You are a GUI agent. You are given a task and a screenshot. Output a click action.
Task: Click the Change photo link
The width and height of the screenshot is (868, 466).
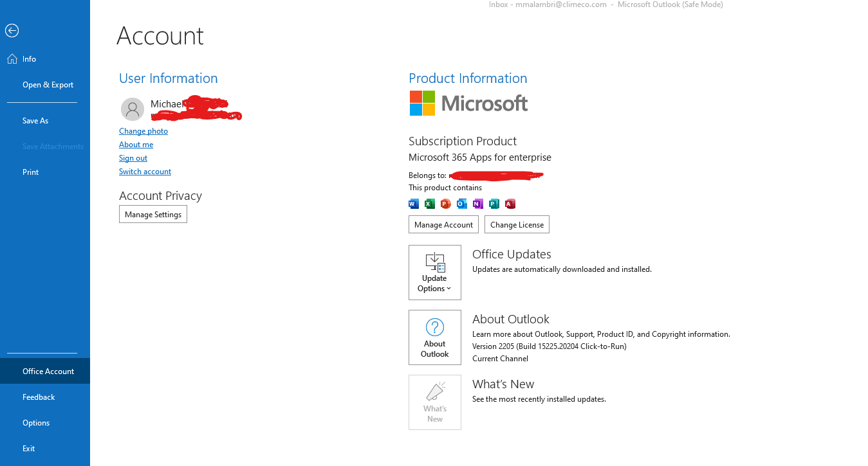coord(143,131)
